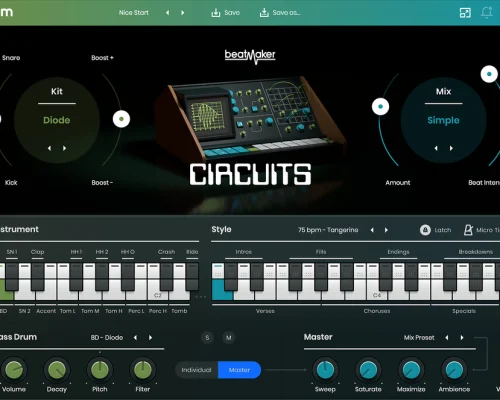Select the Fills section label

pos(321,252)
